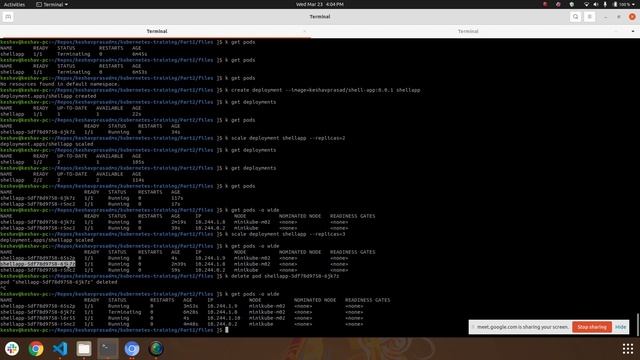Close the first Terminal tab
Viewport: 640px width, 360px height.
(304, 31)
